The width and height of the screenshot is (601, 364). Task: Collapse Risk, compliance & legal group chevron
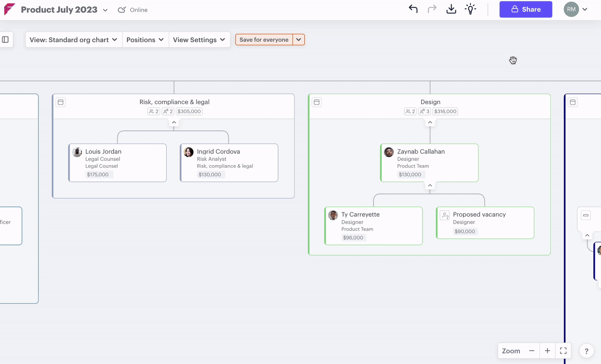[x=174, y=122]
